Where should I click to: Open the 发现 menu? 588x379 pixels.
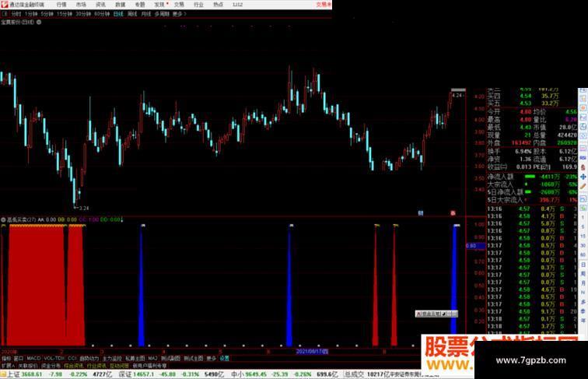click(x=159, y=5)
